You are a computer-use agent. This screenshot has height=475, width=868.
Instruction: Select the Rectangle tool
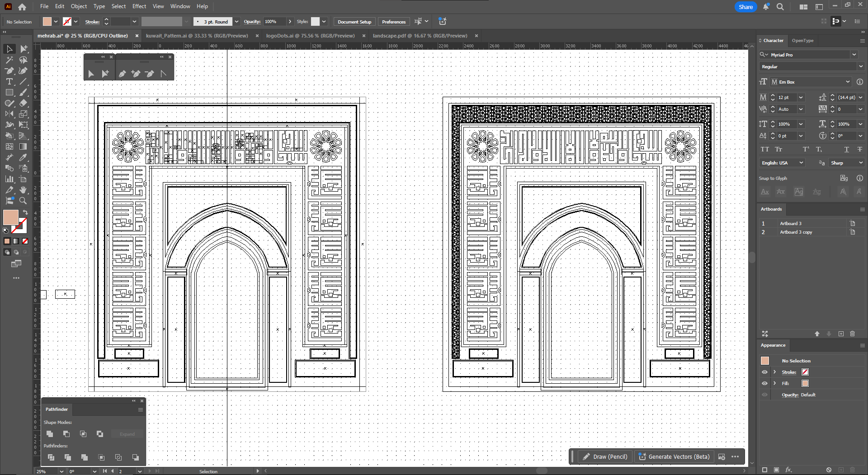click(9, 93)
